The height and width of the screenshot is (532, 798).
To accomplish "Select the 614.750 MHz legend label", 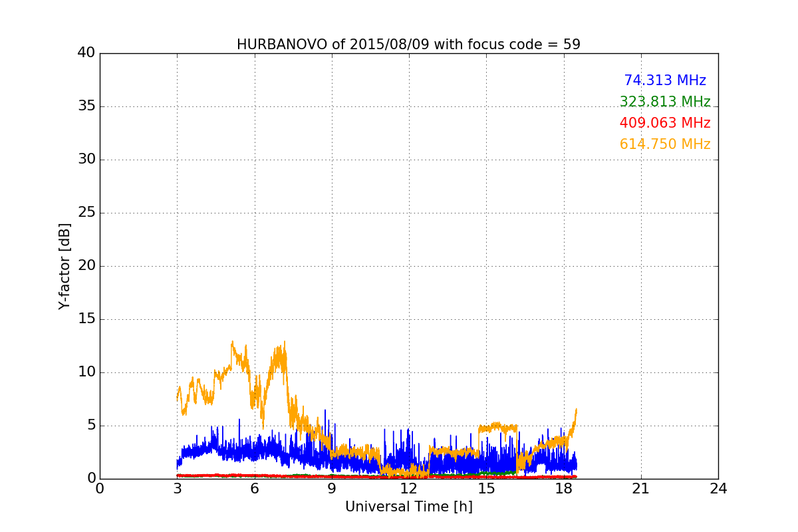I will click(x=665, y=144).
